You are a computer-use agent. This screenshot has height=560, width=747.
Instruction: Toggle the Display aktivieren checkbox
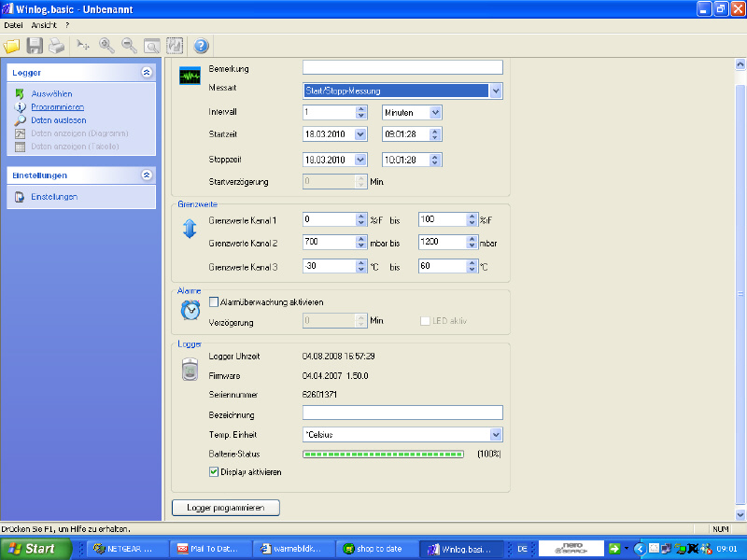214,472
